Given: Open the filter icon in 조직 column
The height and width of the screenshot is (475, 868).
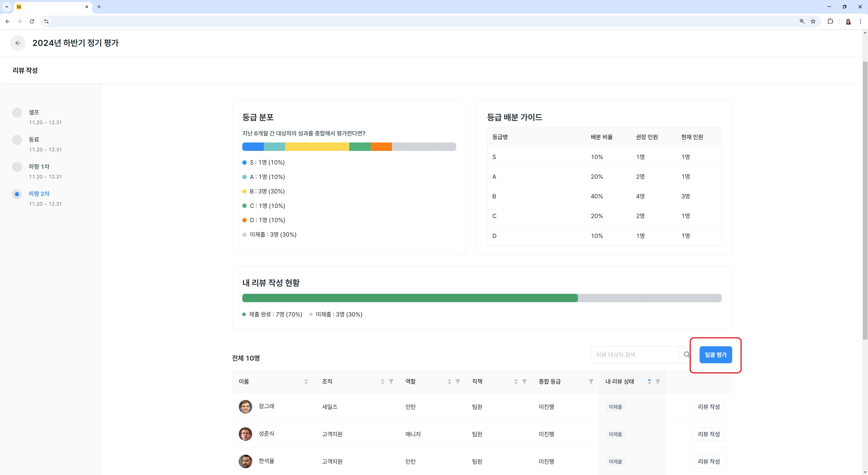Looking at the screenshot, I should point(391,381).
